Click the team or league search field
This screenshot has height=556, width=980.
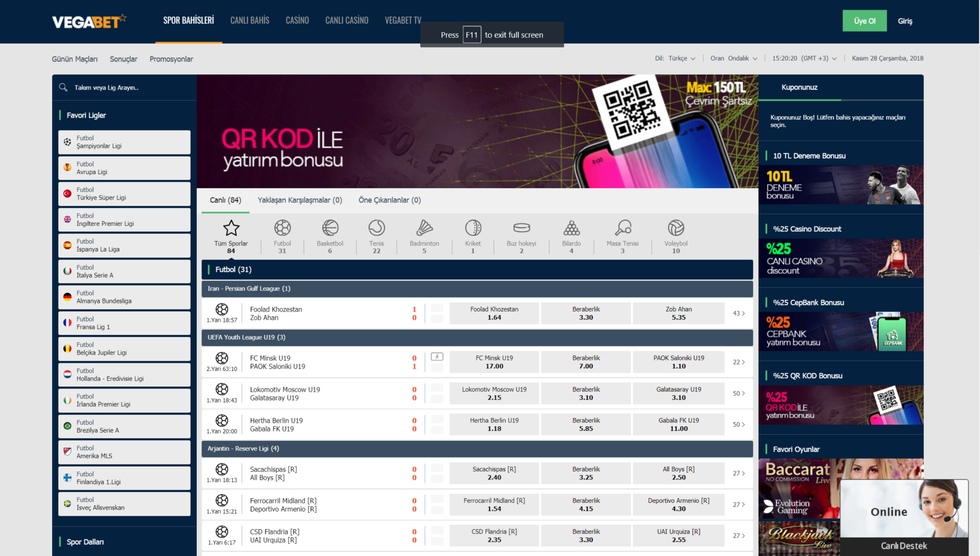pos(124,87)
